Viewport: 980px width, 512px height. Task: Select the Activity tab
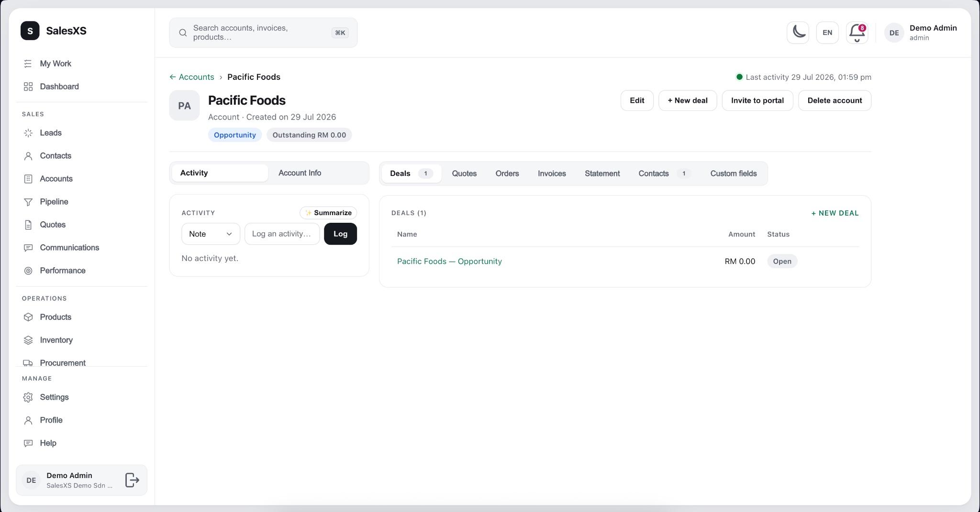point(220,173)
